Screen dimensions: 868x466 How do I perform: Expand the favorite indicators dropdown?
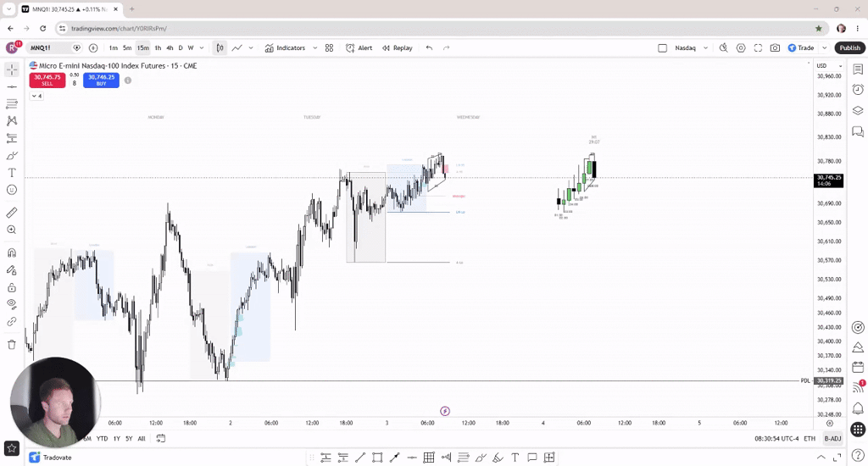[x=315, y=48]
